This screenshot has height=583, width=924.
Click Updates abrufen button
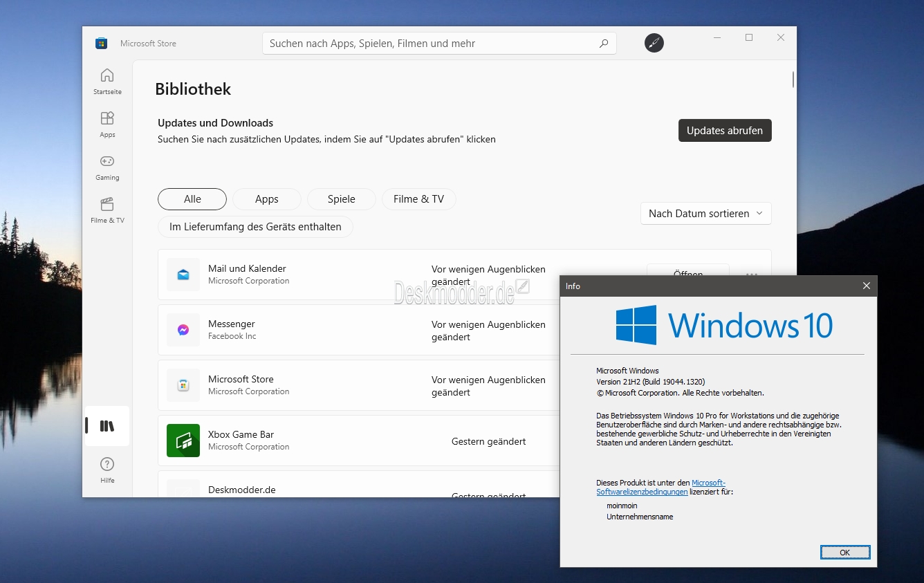pos(725,130)
